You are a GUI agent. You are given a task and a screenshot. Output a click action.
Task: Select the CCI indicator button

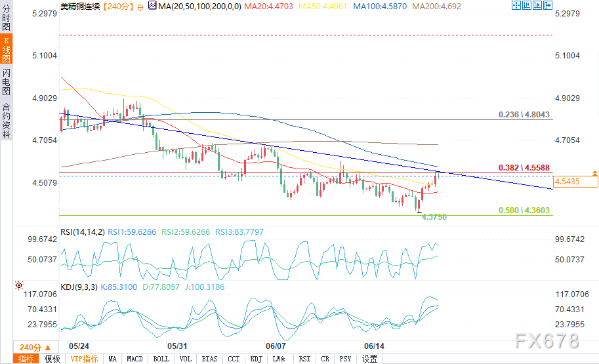(x=234, y=359)
